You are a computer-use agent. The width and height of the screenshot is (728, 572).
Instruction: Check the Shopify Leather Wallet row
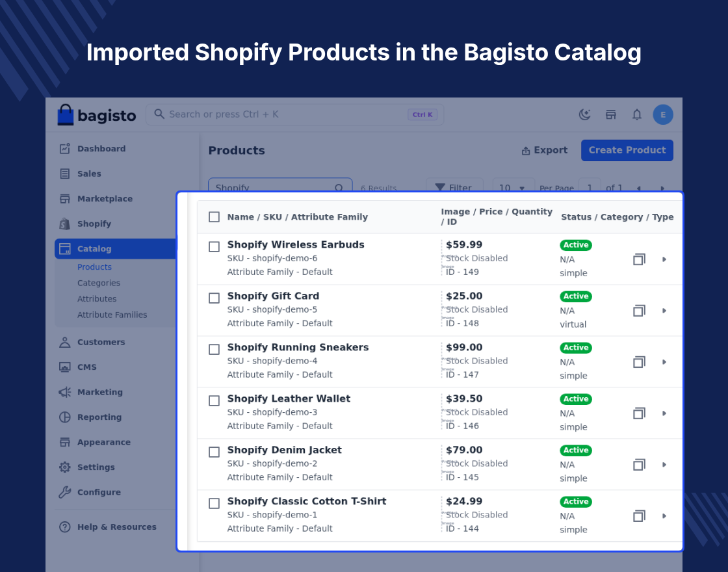pyautogui.click(x=214, y=400)
